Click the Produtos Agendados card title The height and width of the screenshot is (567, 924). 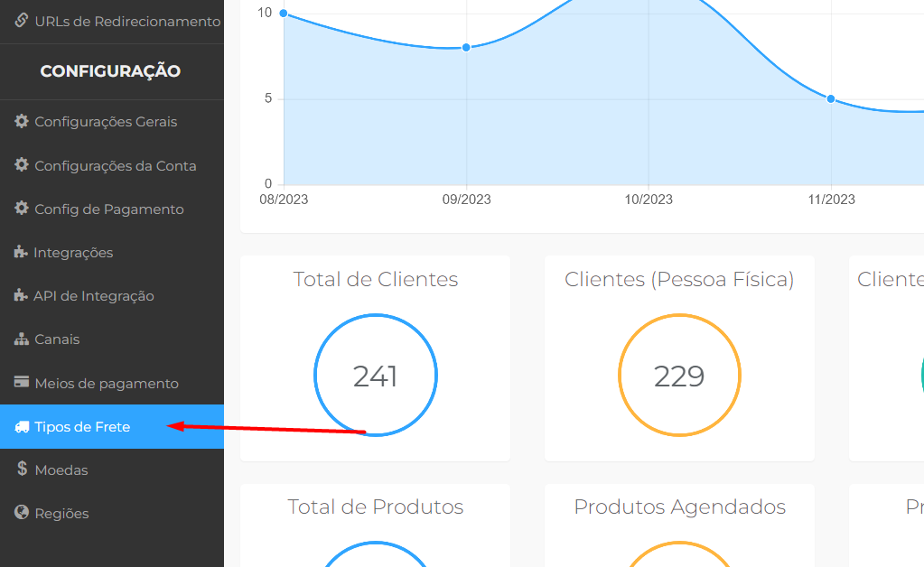tap(679, 507)
